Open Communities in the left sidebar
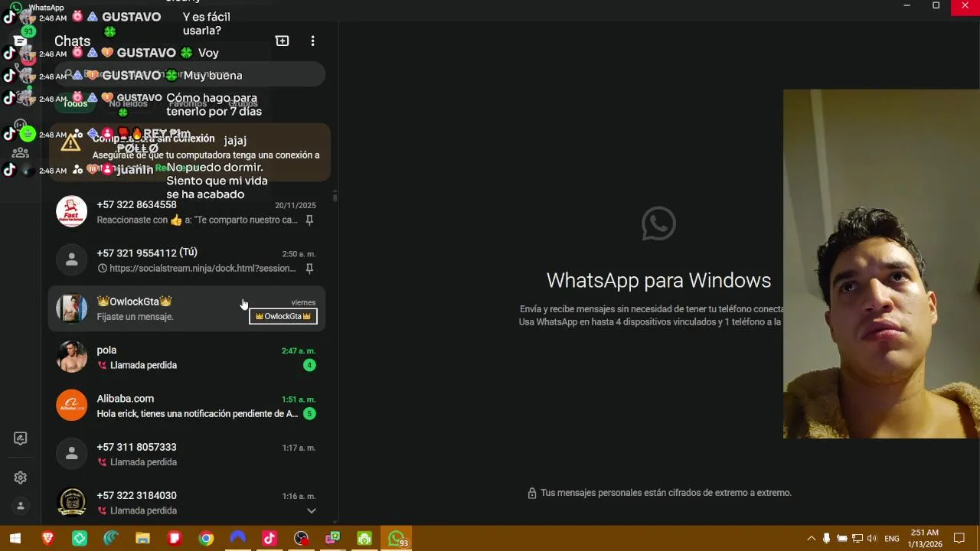980x551 pixels. 21,152
